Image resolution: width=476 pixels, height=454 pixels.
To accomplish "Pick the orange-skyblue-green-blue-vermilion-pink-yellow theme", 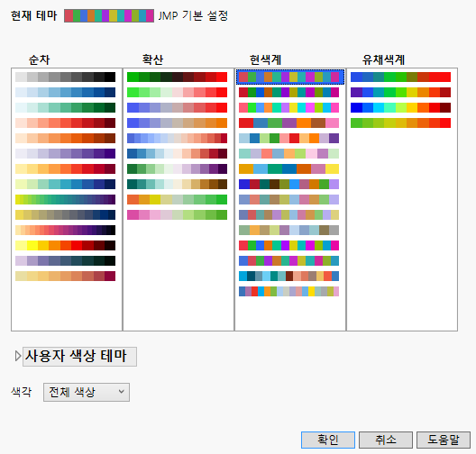I will [288, 169].
